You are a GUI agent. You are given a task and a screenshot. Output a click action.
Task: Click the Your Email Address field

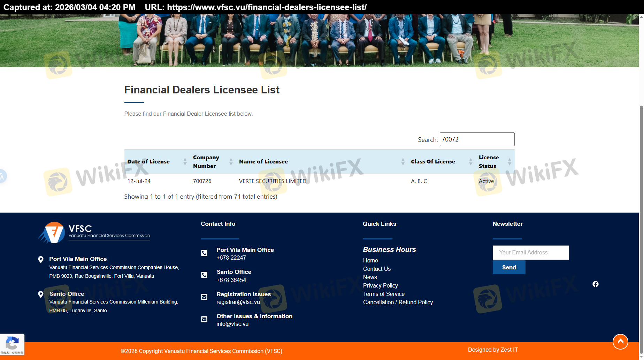pos(530,253)
